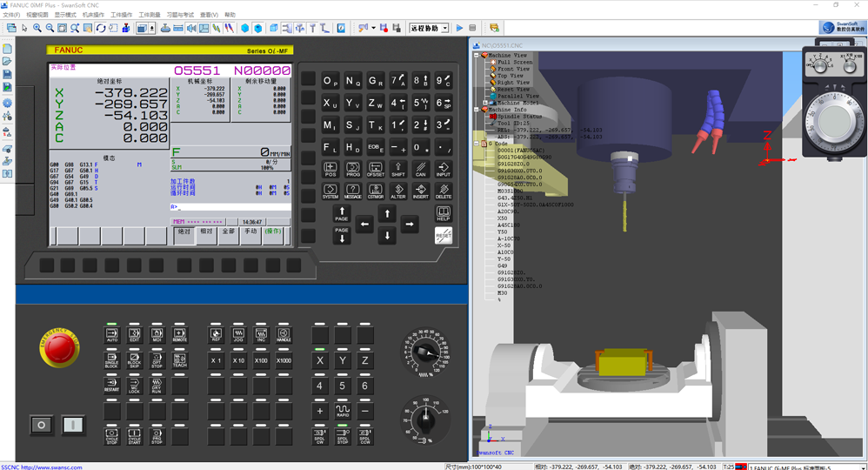868x470 pixels.
Task: Hit the red emergency stop button
Action: [x=59, y=348]
